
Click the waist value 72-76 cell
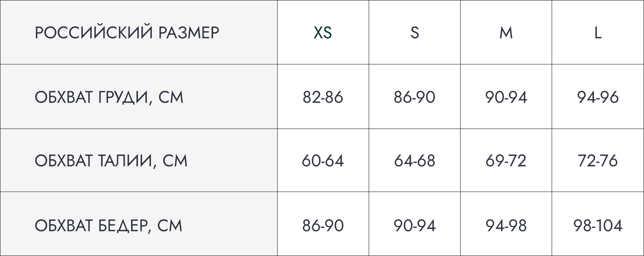pos(598,161)
